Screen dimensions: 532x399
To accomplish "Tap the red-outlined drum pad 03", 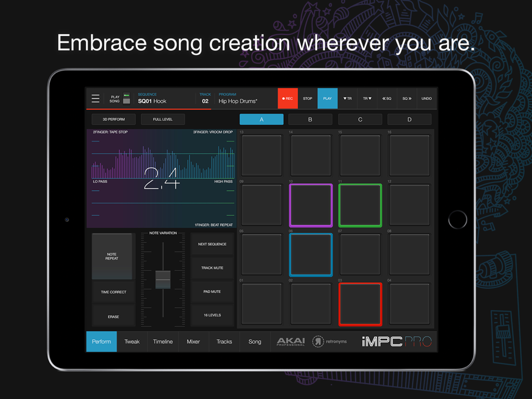I will [360, 304].
